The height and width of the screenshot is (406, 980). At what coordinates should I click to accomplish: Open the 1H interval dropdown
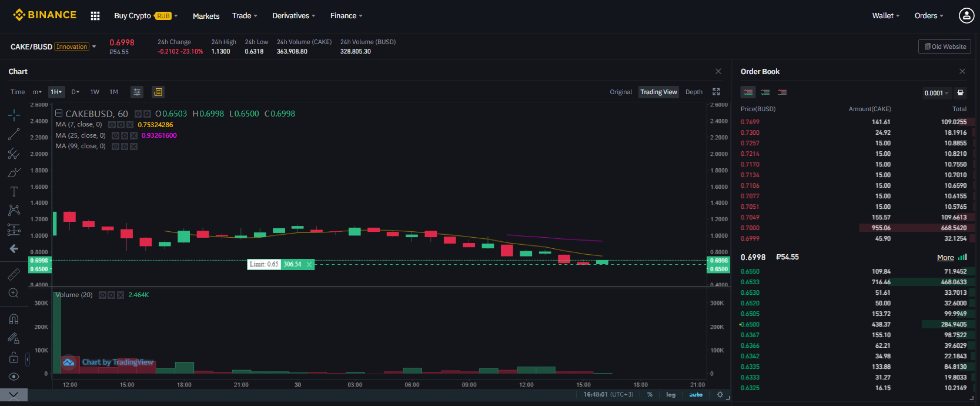click(56, 92)
